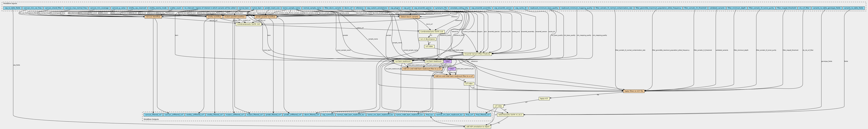868x129 pixels.
Task: Click the Workflow Outputs group label
Action: coord(151,119)
